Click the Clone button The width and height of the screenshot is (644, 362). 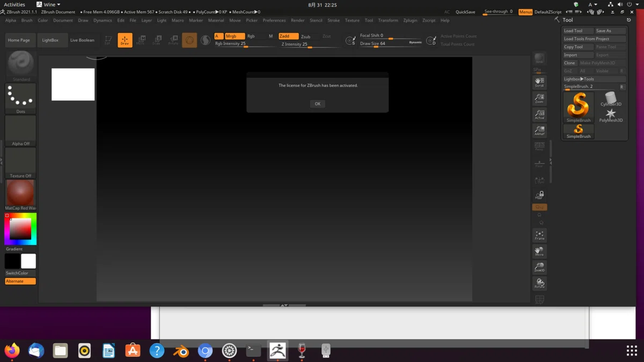[570, 63]
